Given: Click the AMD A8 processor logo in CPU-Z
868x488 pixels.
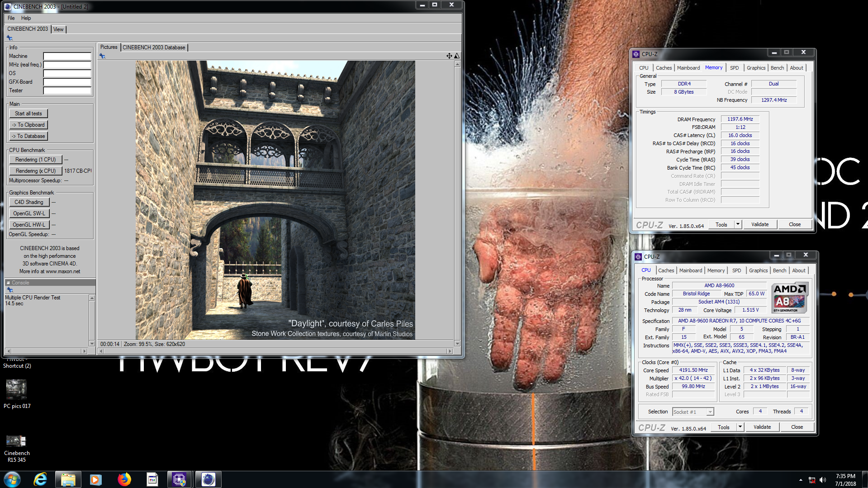Looking at the screenshot, I should [x=789, y=298].
